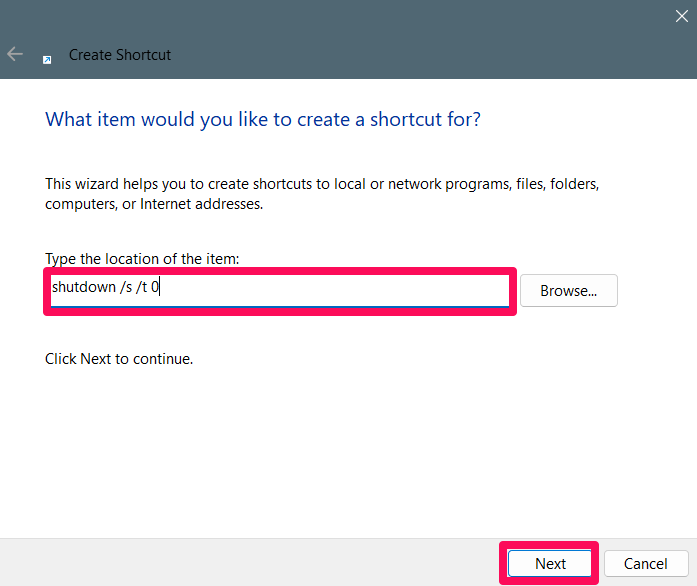Click the 'Type the location of the item:' label

coord(142,259)
